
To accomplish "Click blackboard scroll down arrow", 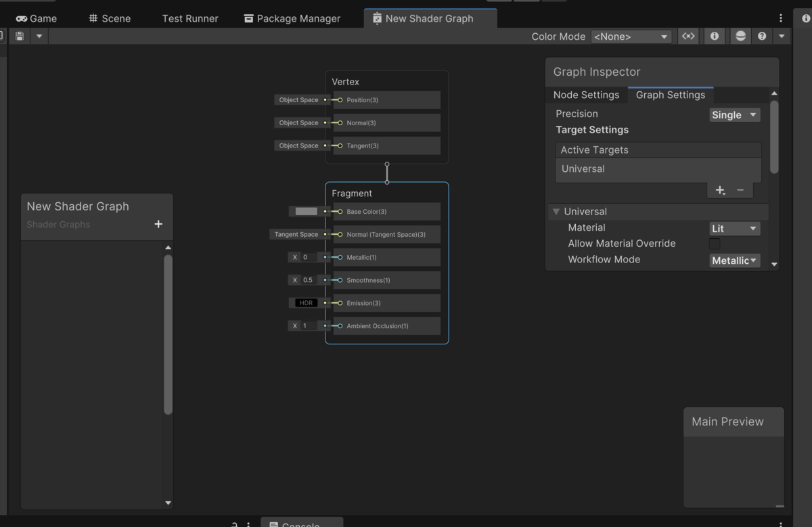I will (168, 503).
